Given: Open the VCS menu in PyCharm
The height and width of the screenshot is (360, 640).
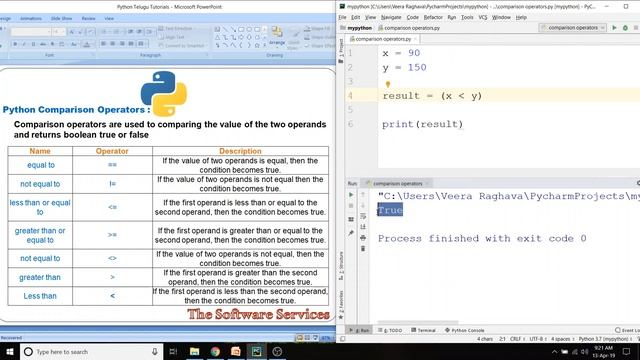Looking at the screenshot, I should 483,18.
